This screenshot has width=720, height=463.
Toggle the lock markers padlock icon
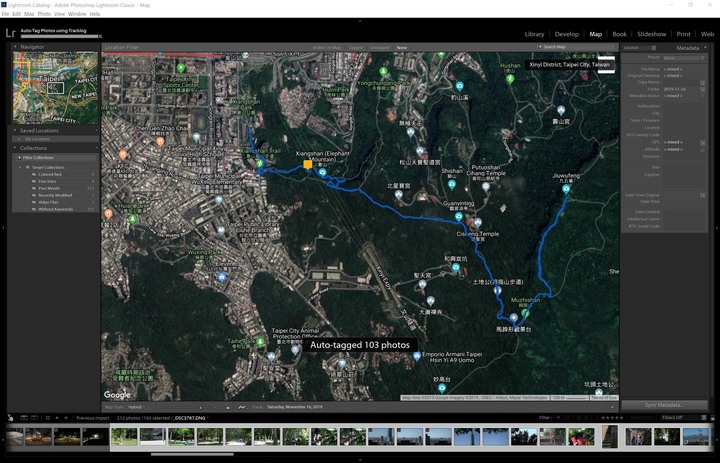[x=227, y=407]
